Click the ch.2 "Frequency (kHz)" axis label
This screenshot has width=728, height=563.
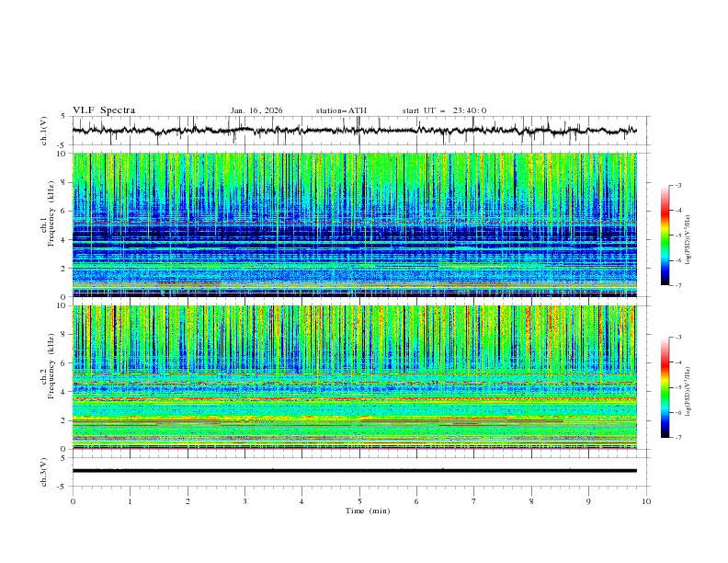[x=51, y=366]
